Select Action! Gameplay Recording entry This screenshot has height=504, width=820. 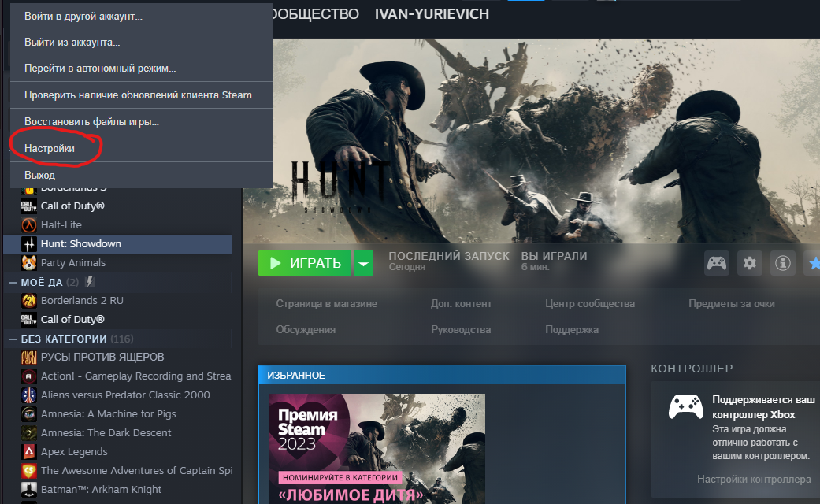(x=117, y=376)
